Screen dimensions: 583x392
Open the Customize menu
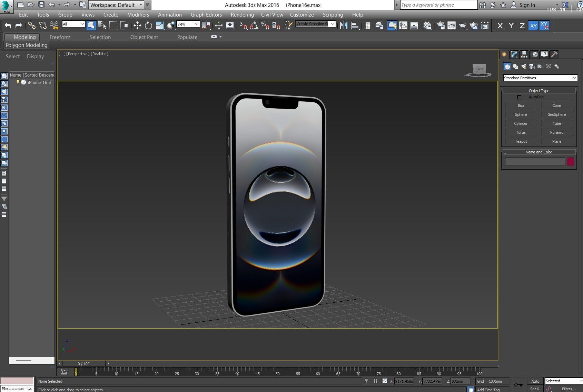point(302,15)
